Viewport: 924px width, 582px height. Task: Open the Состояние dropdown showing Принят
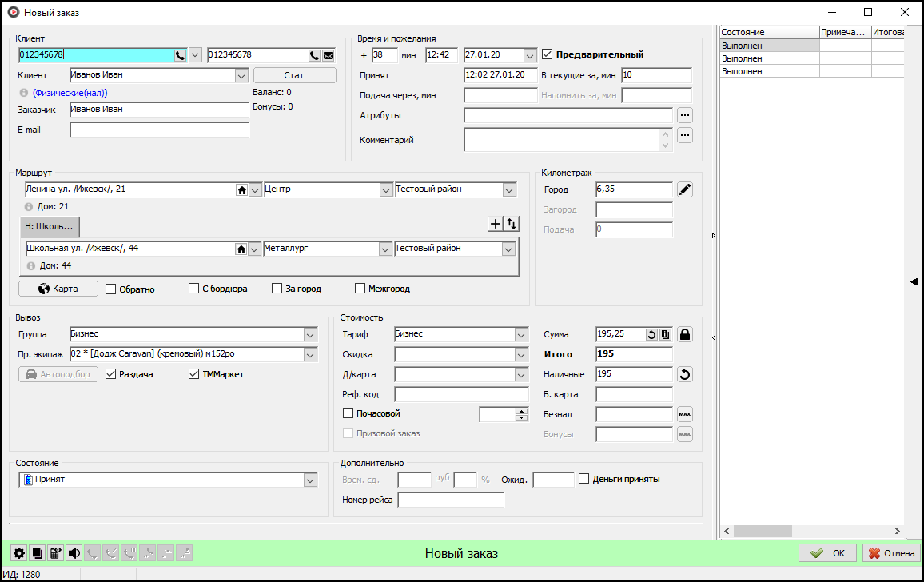(x=311, y=480)
